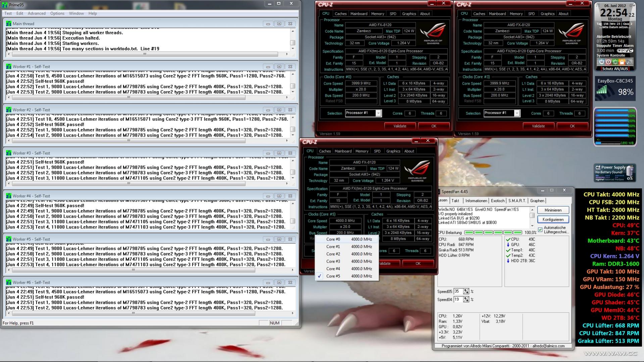Click the stopwatch control buttons in clock gadget
This screenshot has height=362, width=644.
625,51
